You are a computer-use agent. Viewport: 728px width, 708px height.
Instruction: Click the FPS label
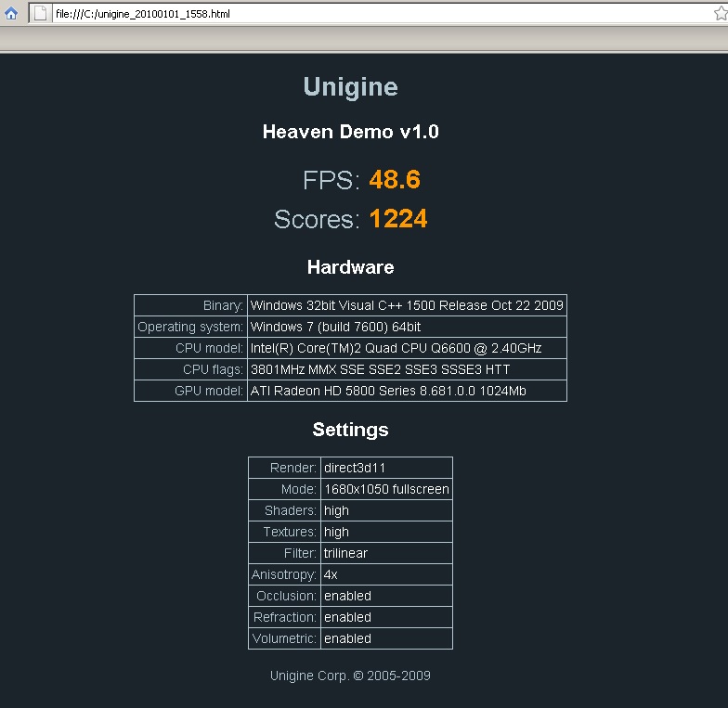click(331, 180)
